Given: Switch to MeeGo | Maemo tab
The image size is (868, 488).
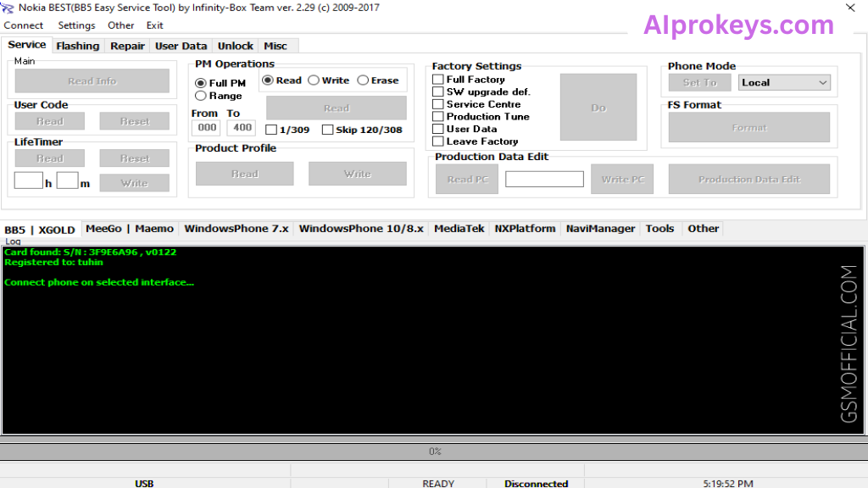Looking at the screenshot, I should tap(130, 229).
